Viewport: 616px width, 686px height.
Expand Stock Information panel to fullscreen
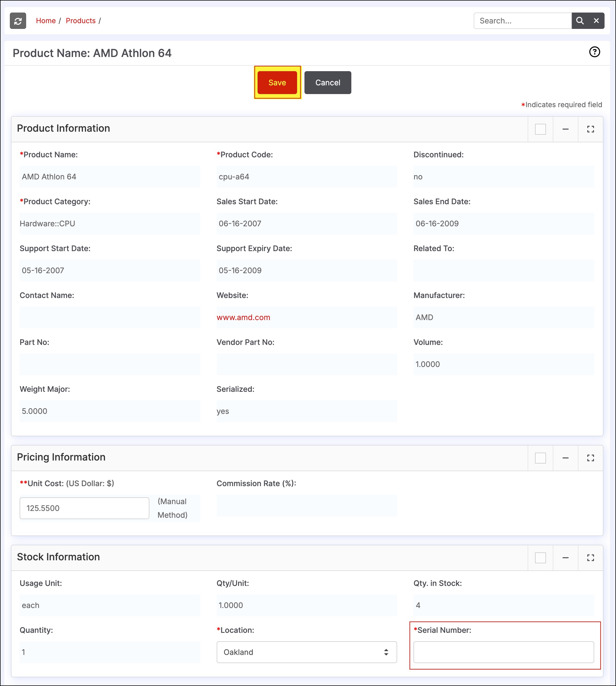pyautogui.click(x=590, y=558)
